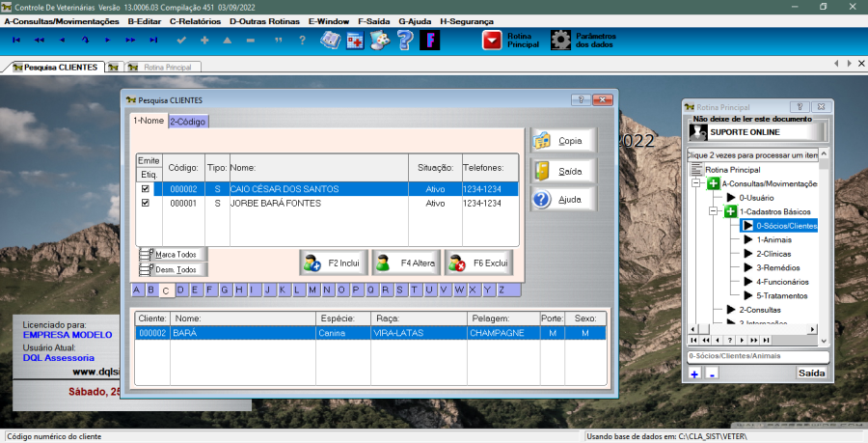868x443 pixels.
Task: Click the paint palette icon in toolbar
Action: [x=380, y=40]
